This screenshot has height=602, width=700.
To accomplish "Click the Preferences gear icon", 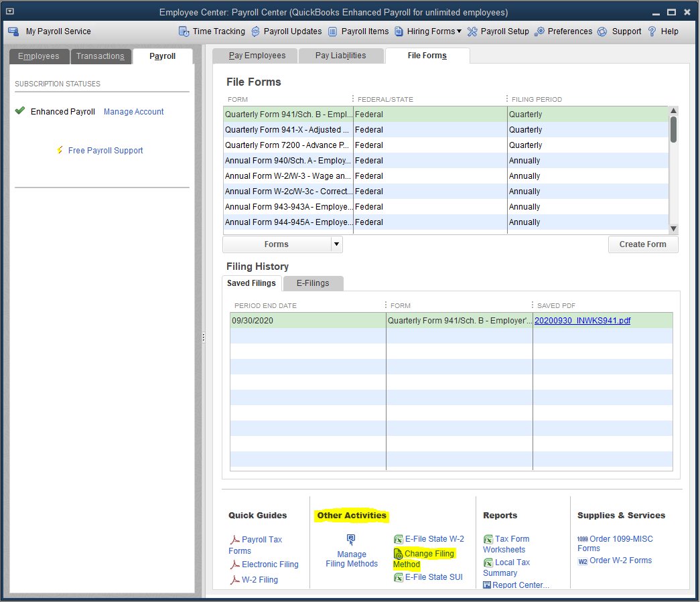I will (x=539, y=31).
